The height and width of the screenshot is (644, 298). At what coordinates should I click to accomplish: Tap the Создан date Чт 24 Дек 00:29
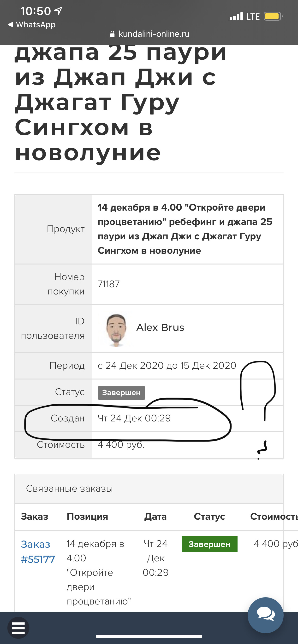[x=134, y=418]
